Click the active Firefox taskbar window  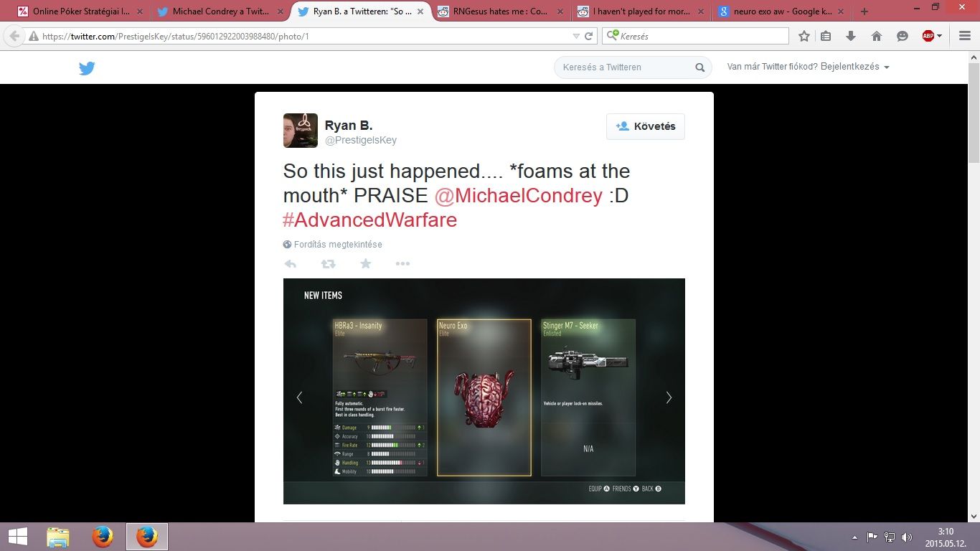[x=147, y=537]
